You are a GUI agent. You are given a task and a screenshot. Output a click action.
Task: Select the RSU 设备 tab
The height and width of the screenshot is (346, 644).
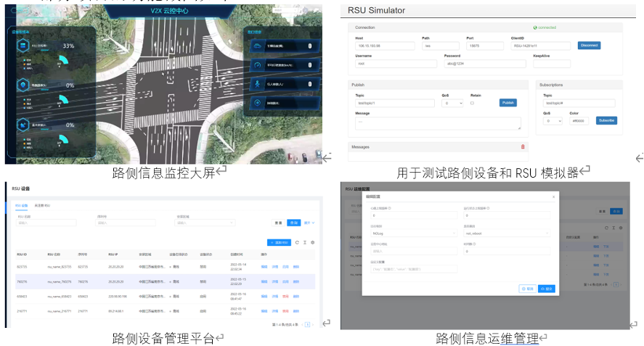tap(21, 205)
